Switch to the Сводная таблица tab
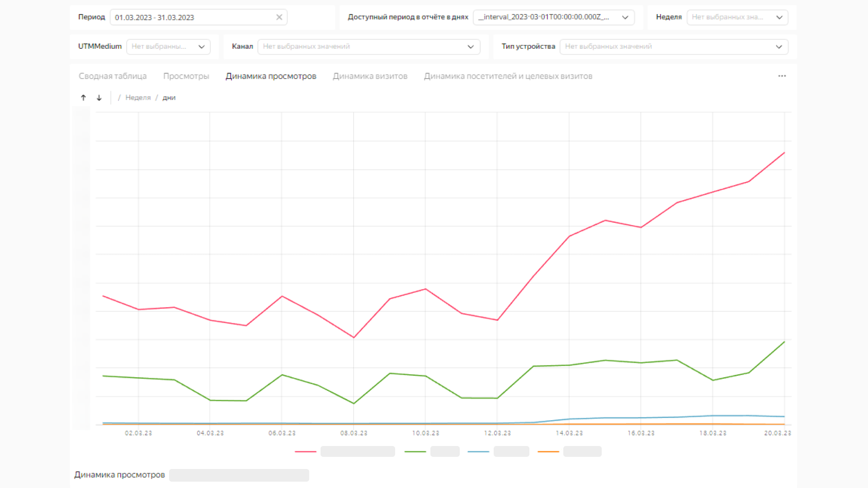The image size is (868, 488). (113, 76)
